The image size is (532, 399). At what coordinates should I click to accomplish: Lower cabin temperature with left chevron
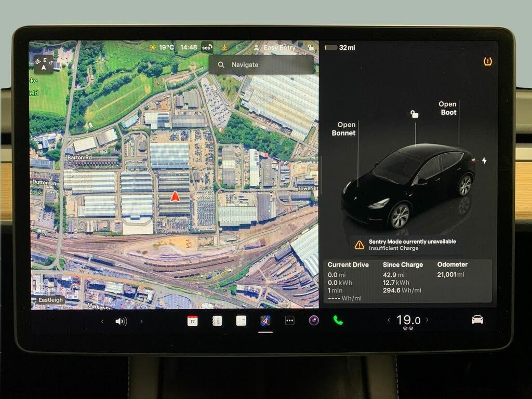coord(389,320)
